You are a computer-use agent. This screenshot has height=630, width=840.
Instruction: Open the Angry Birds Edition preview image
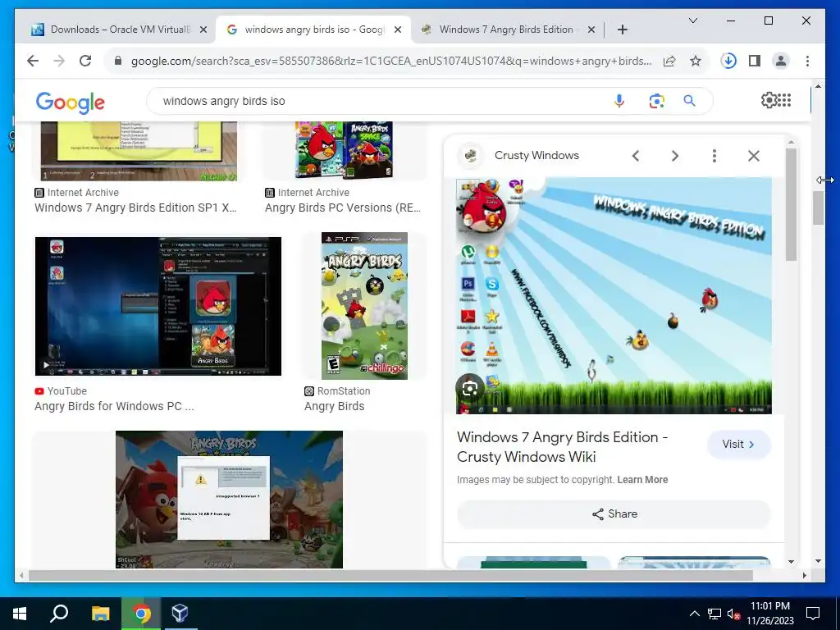pos(614,295)
